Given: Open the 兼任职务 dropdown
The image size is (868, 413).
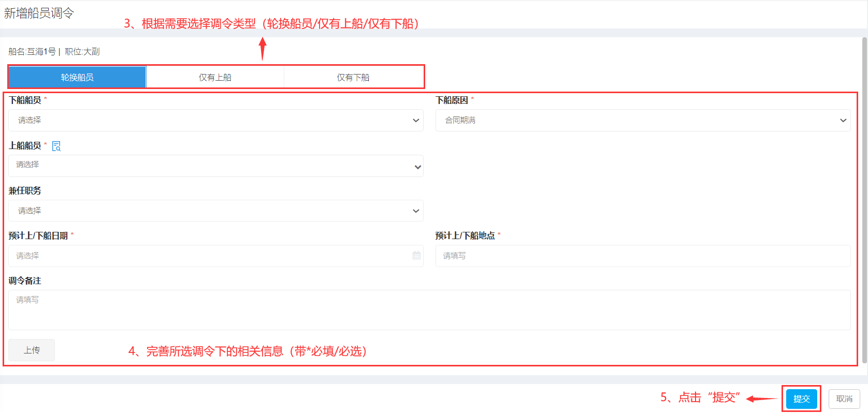Looking at the screenshot, I should [216, 211].
